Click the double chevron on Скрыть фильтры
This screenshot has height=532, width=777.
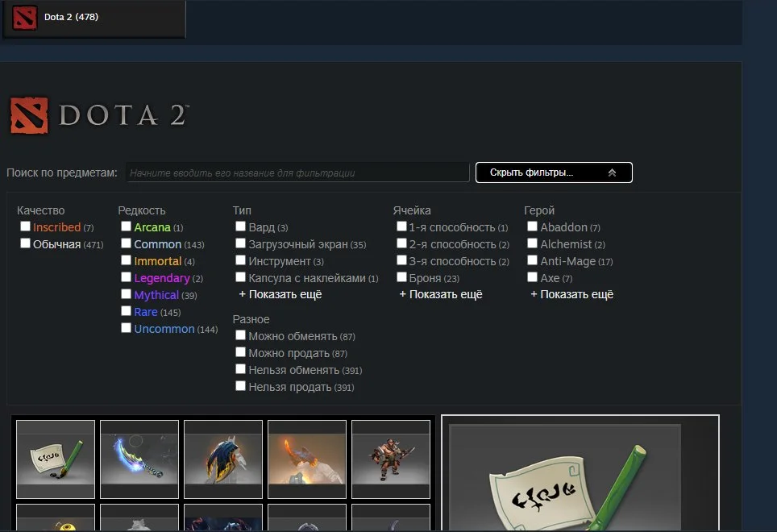(x=612, y=172)
